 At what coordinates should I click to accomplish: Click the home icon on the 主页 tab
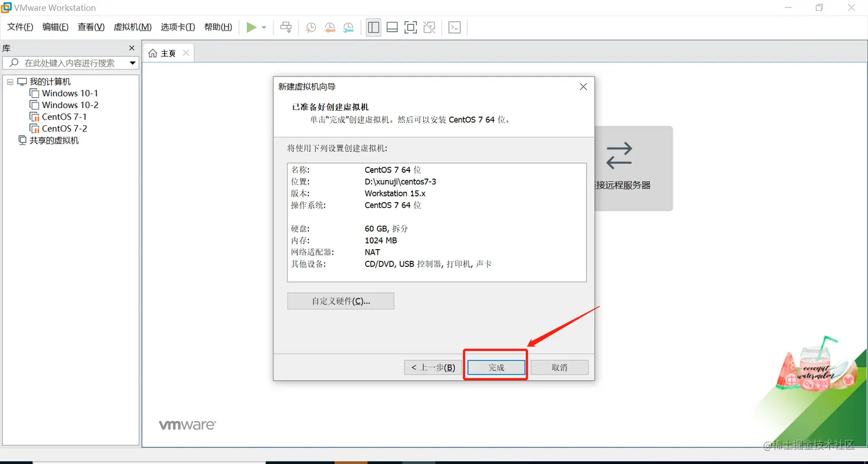click(x=153, y=53)
